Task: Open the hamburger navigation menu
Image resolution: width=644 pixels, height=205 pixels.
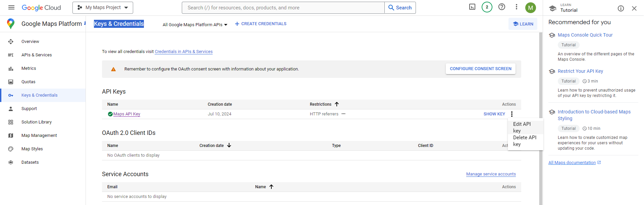Action: tap(11, 7)
